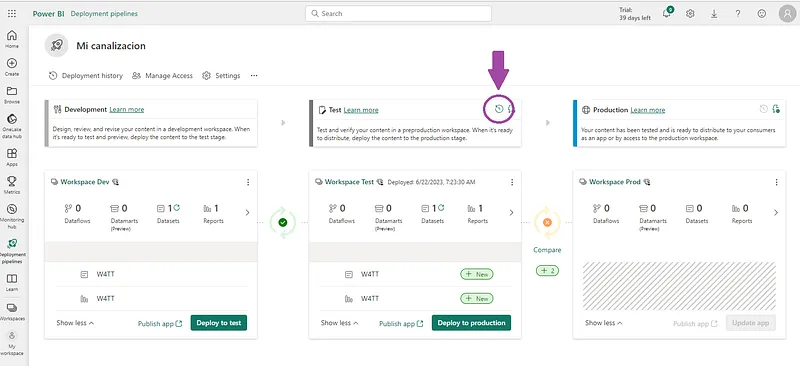Viewport: 800px width, 366px height.
Task: Click the trial '39 days left' status
Action: 635,14
